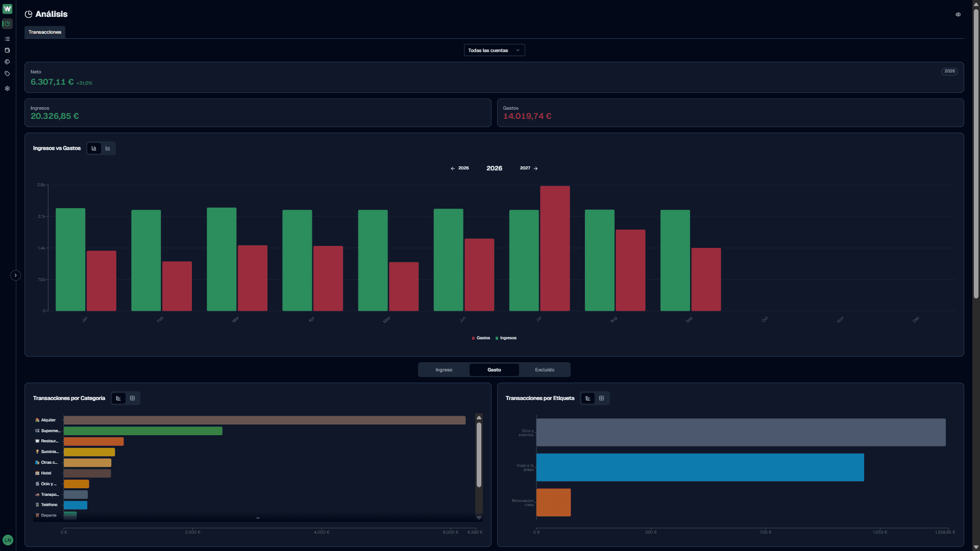Switch Ingresos vs Gastos to bar chart view
The width and height of the screenshot is (980, 551).
[x=94, y=148]
